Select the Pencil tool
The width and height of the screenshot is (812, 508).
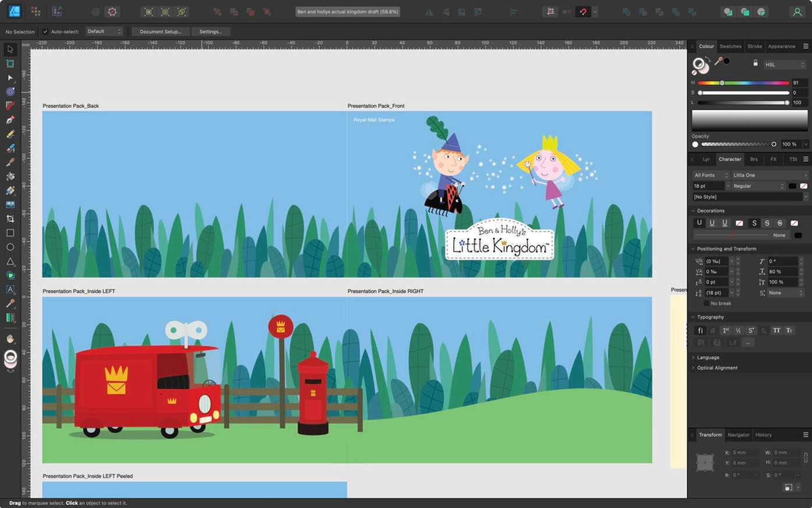tap(10, 134)
